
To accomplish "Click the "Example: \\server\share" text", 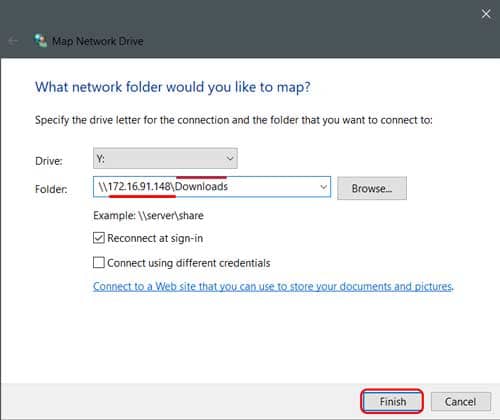I will (x=148, y=216).
